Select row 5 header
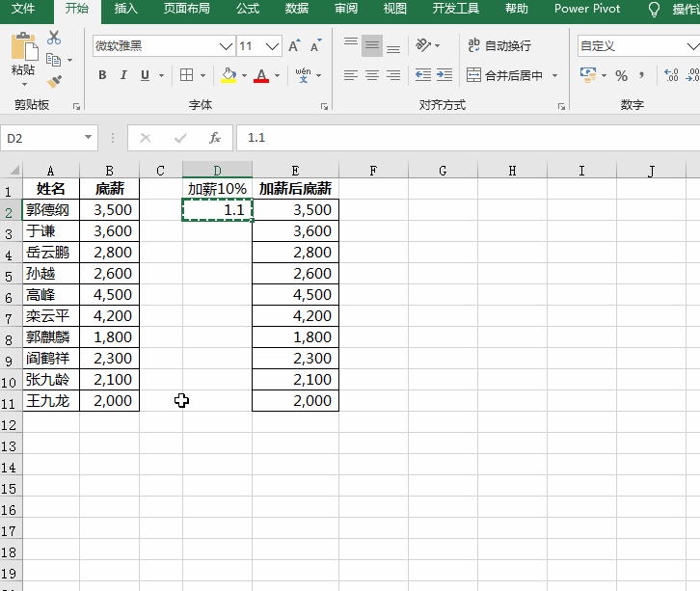The width and height of the screenshot is (700, 591). [x=11, y=274]
